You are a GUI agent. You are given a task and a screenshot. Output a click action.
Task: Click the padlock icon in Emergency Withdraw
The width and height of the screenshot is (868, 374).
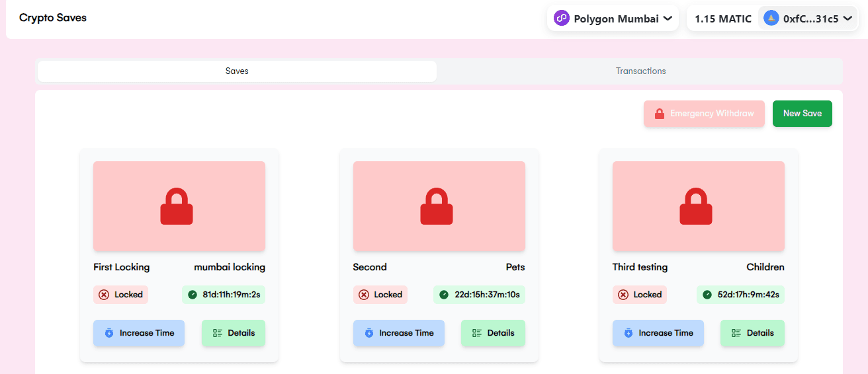[x=659, y=114]
